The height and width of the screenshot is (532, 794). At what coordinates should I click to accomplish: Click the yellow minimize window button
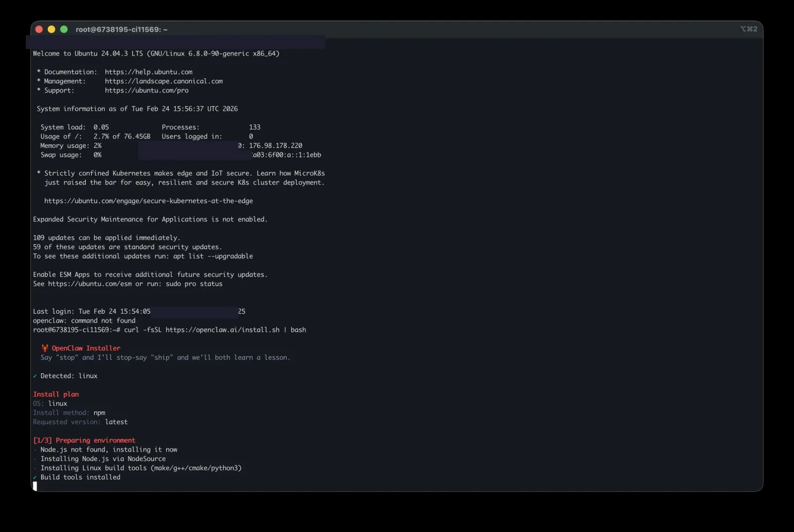click(x=52, y=29)
